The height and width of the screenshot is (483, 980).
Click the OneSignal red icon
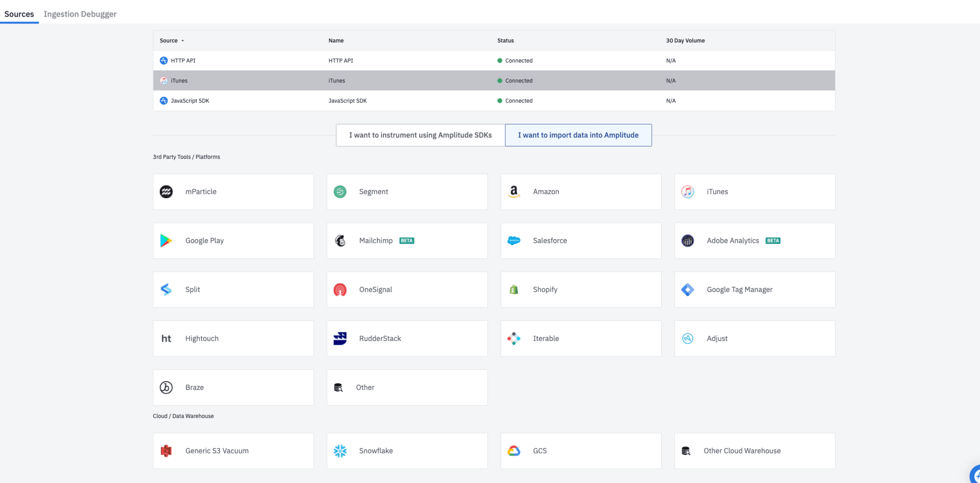pyautogui.click(x=340, y=290)
